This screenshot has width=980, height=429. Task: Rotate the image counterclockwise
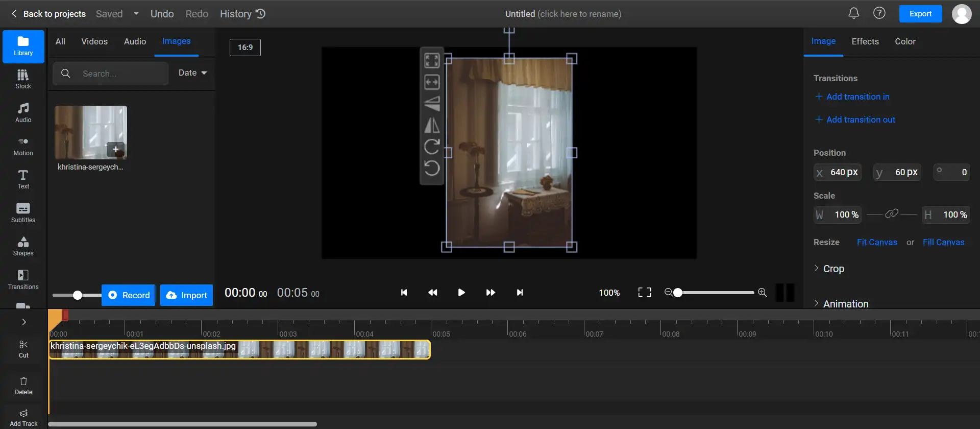tap(432, 168)
